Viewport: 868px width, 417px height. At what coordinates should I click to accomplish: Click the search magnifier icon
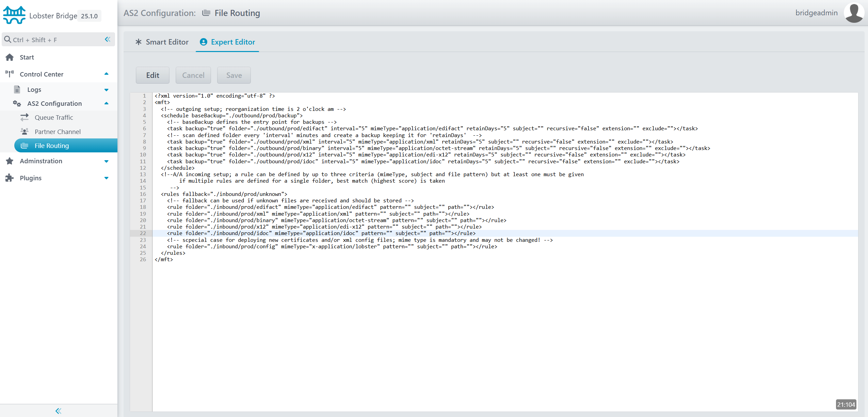tap(7, 39)
